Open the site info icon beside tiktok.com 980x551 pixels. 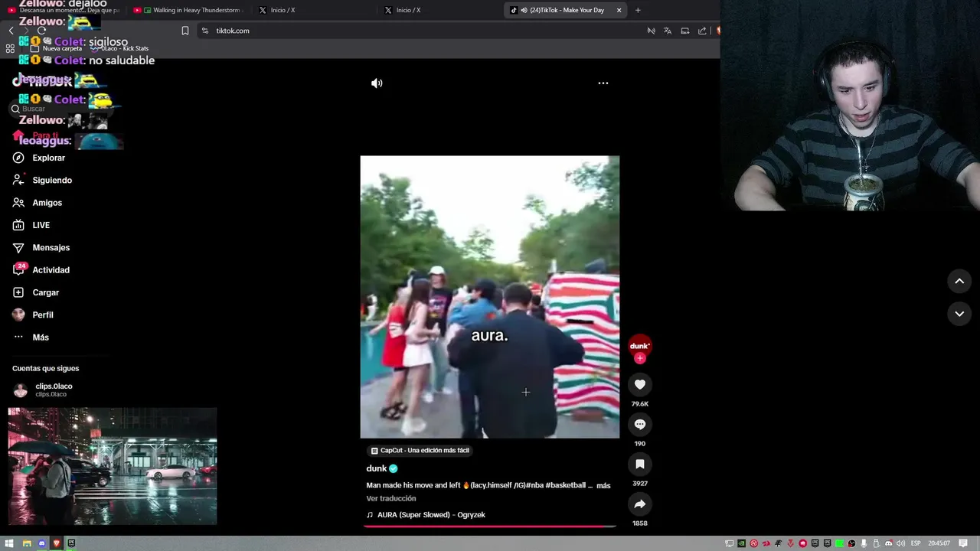[x=205, y=31]
